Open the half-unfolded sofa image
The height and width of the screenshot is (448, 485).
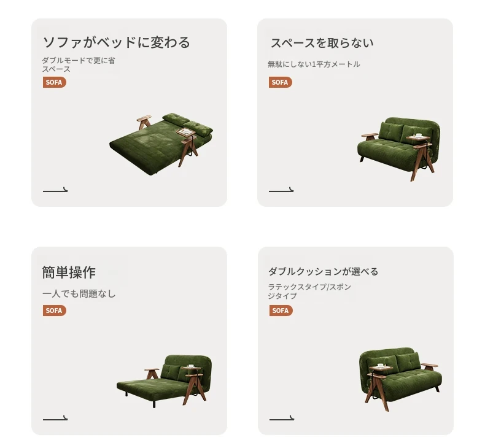pyautogui.click(x=165, y=381)
